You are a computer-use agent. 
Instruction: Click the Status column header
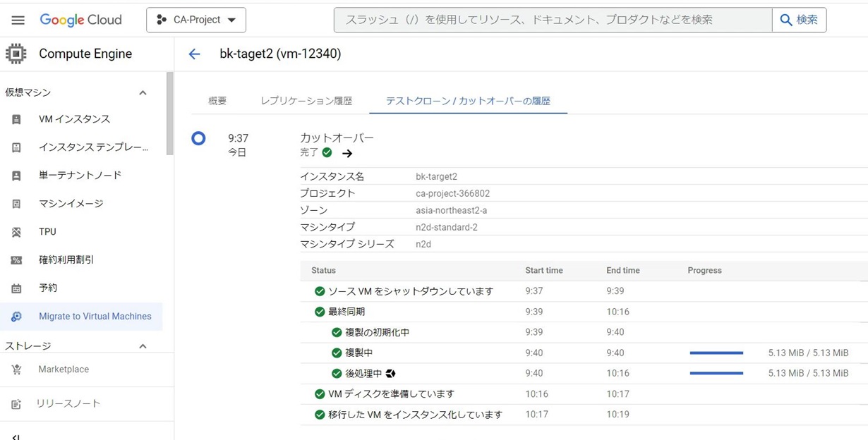(323, 270)
